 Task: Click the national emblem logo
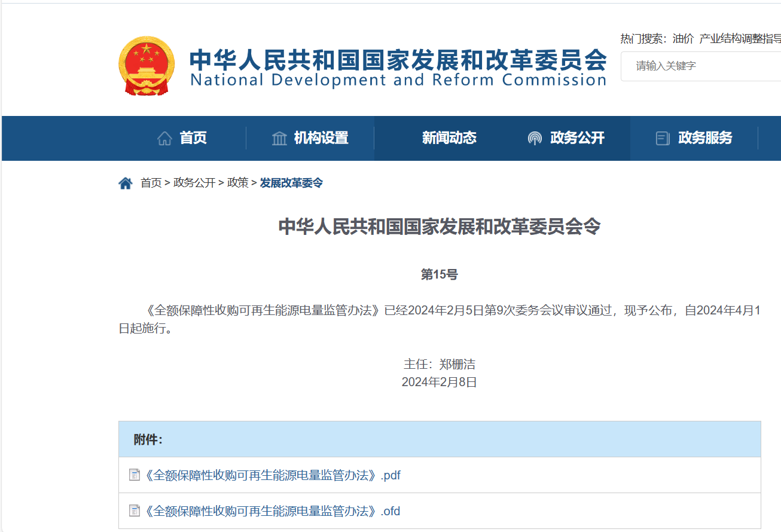pos(147,66)
